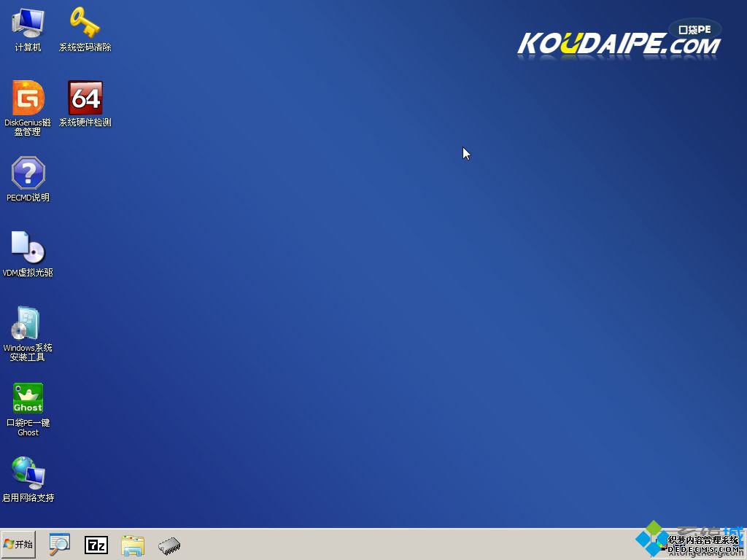This screenshot has width=747, height=560.
Task: Click the memory chip taskbar icon
Action: click(169, 545)
